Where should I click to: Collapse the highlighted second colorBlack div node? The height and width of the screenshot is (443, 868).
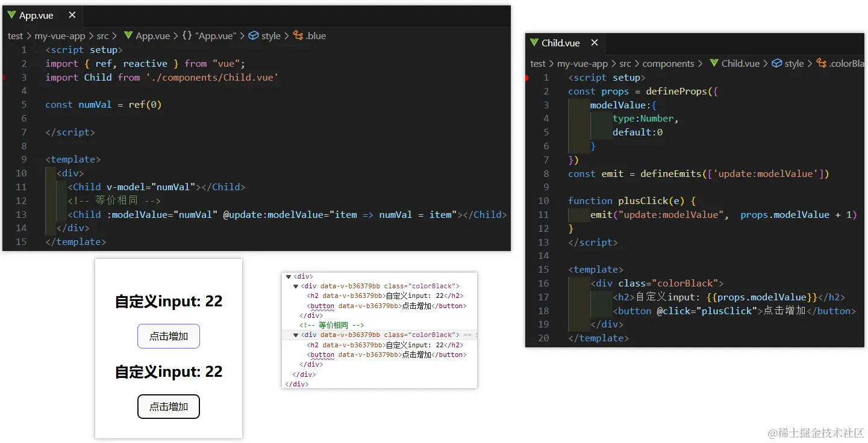coord(296,335)
